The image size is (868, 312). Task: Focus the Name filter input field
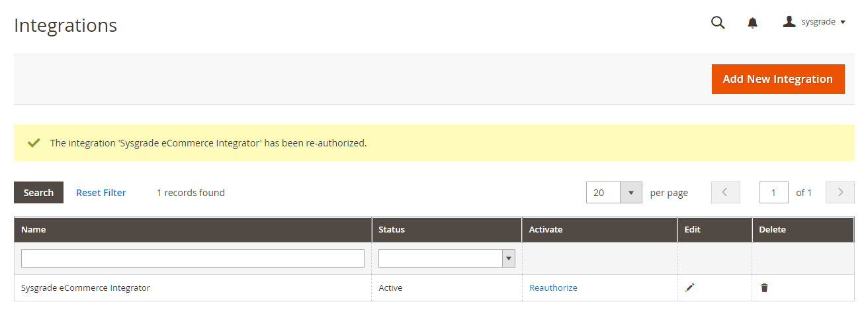click(193, 258)
